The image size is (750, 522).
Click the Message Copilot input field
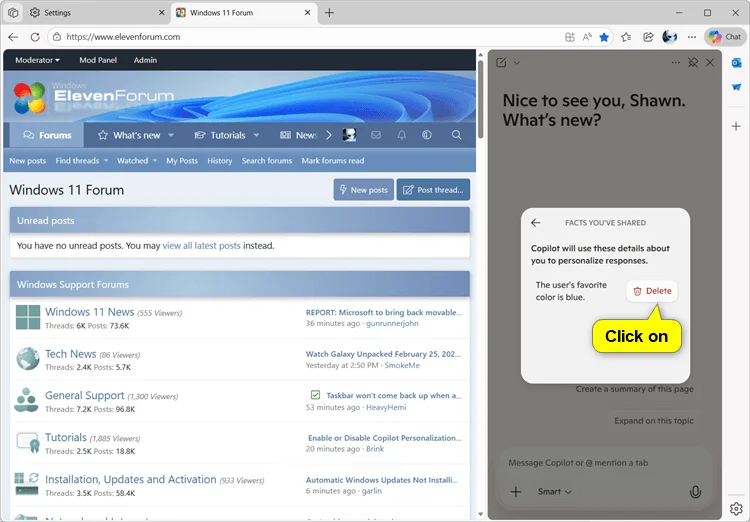(578, 463)
